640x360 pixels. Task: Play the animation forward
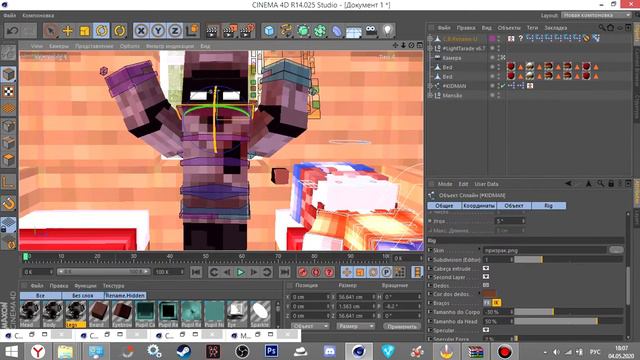(241, 272)
